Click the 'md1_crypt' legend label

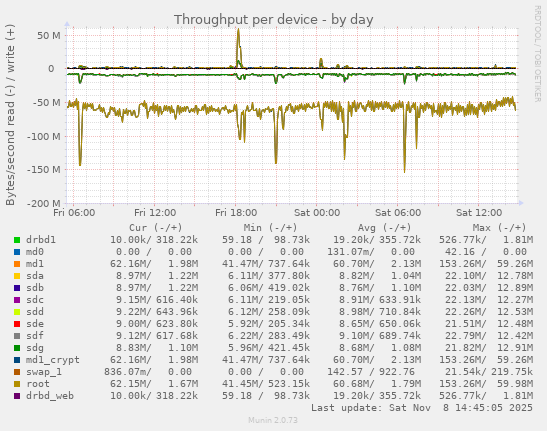click(53, 360)
